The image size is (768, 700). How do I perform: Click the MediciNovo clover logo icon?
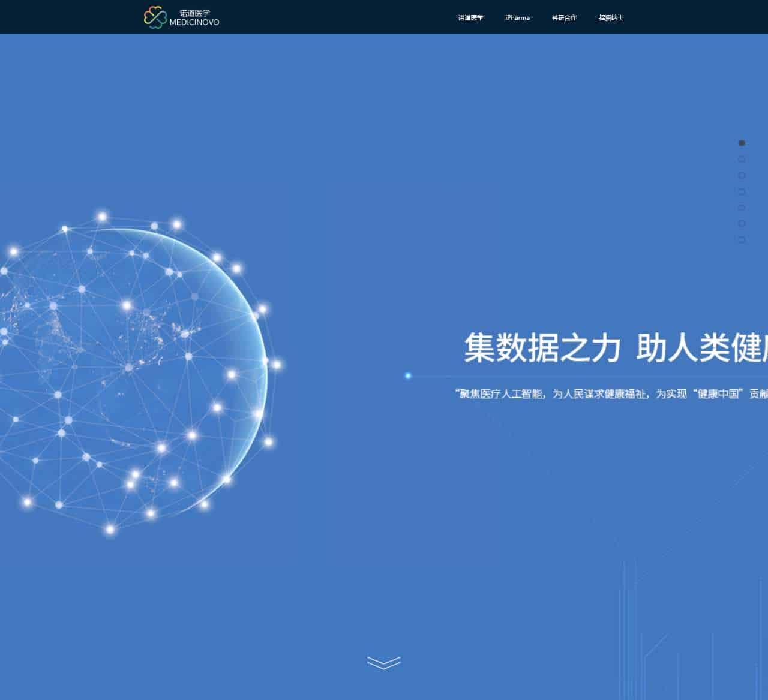point(154,16)
